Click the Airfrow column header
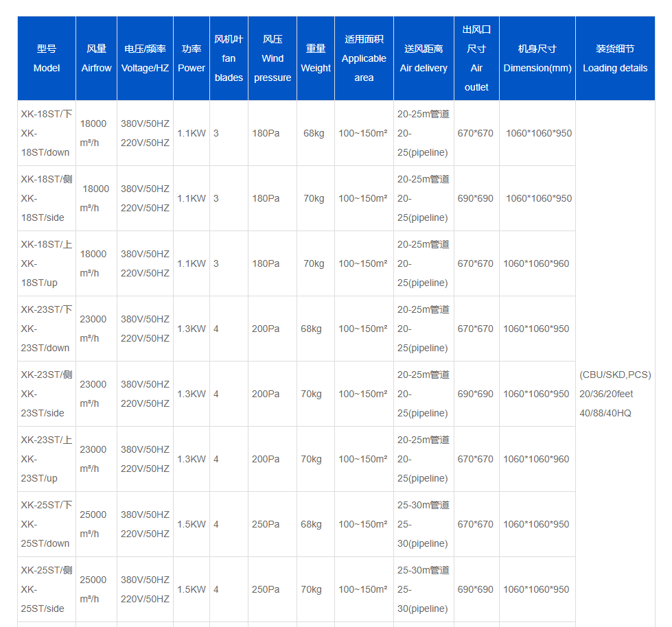672x627 pixels. (96, 58)
